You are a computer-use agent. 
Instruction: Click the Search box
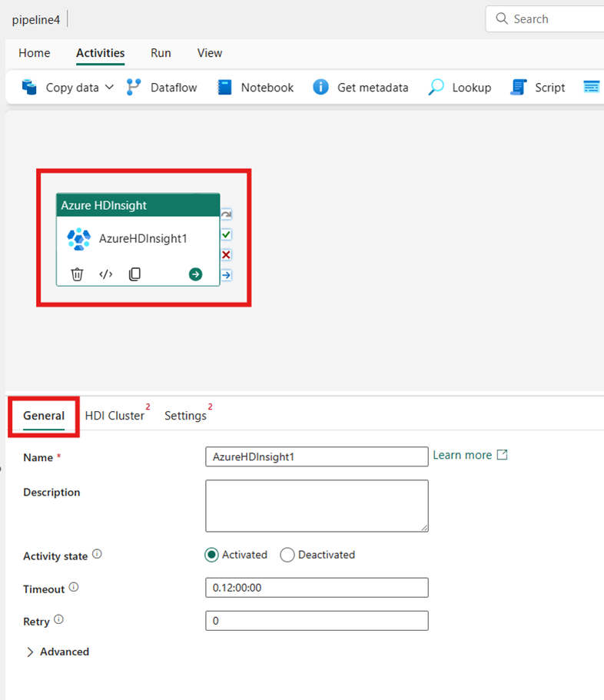click(x=545, y=18)
